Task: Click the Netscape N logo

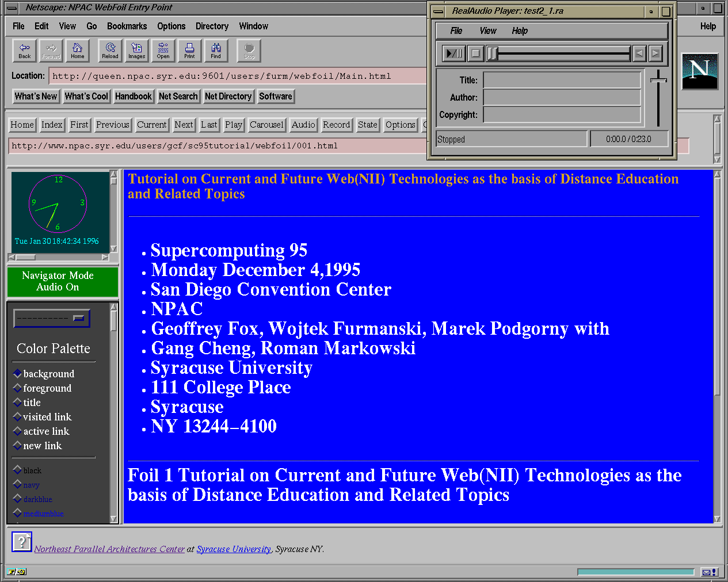Action: pos(699,71)
